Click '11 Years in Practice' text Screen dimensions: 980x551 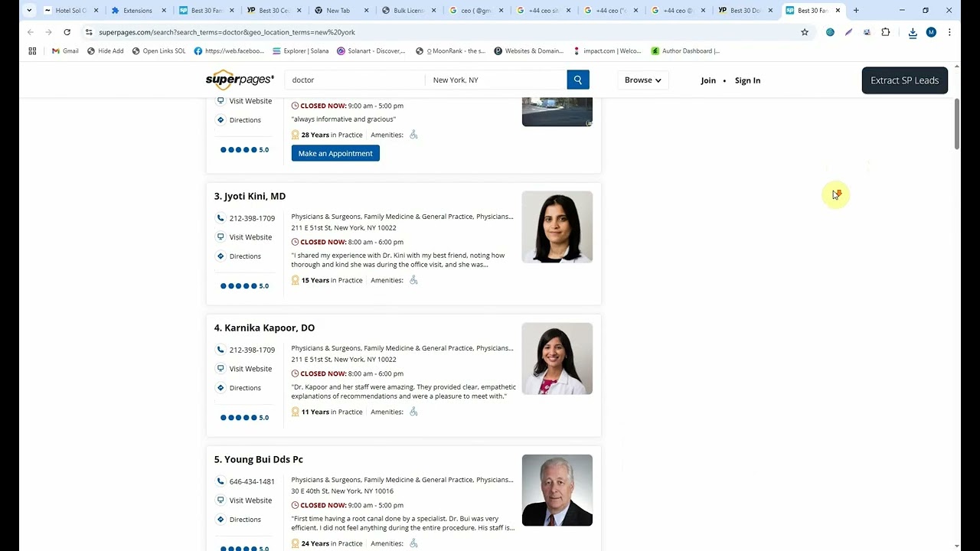pos(332,412)
